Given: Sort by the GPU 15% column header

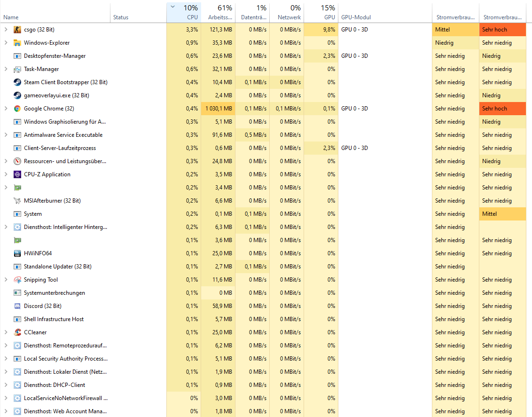Looking at the screenshot, I should [321, 13].
